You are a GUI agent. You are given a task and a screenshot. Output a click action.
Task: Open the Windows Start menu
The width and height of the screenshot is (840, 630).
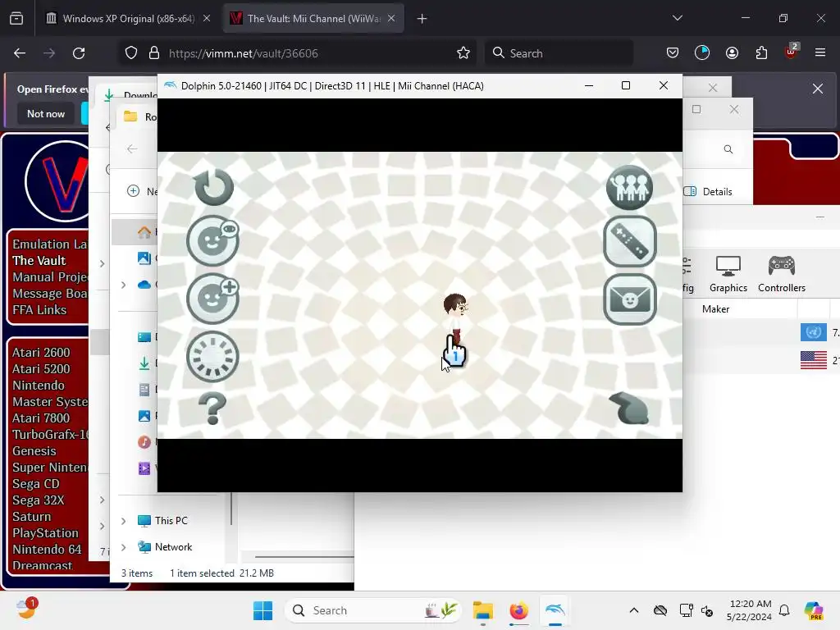coord(262,610)
